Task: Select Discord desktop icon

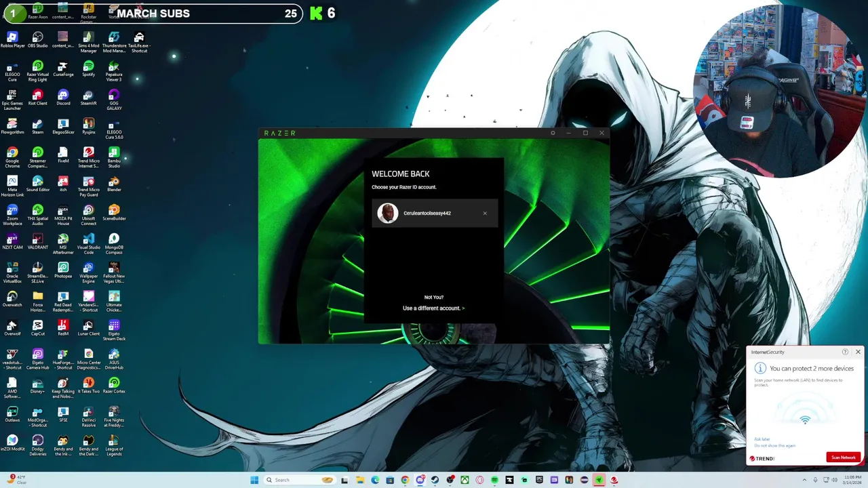Action: point(63,98)
